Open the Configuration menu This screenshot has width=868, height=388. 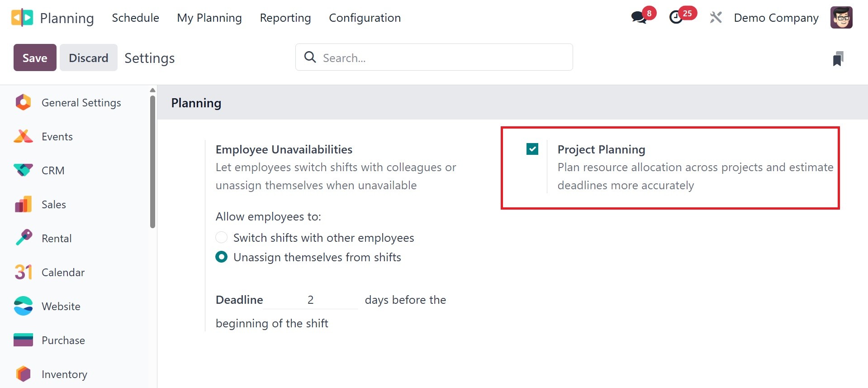click(365, 18)
